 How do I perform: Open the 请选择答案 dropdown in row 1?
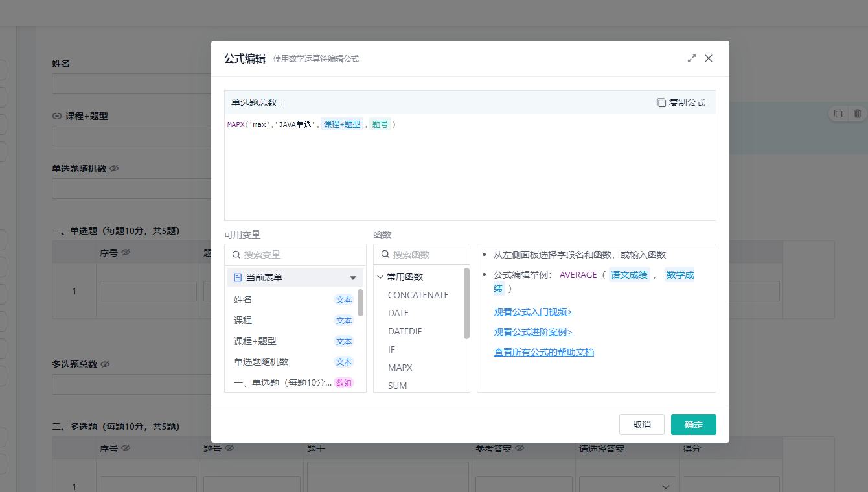(x=627, y=486)
